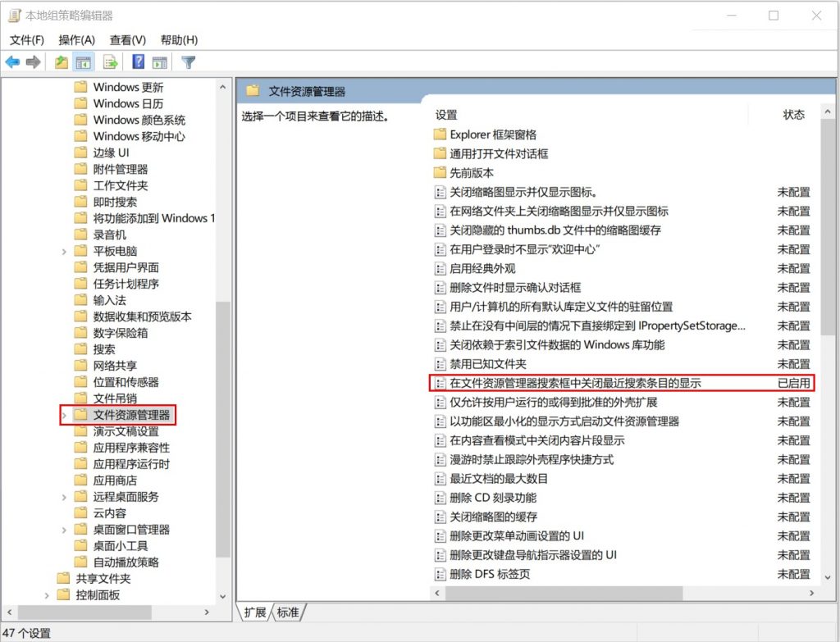The width and height of the screenshot is (840, 642).
Task: Click the blue Back arrow in toolbar
Action: [13, 62]
